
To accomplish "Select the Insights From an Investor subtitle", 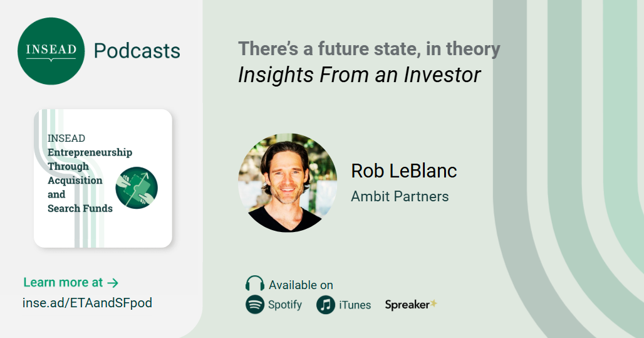I will (359, 75).
